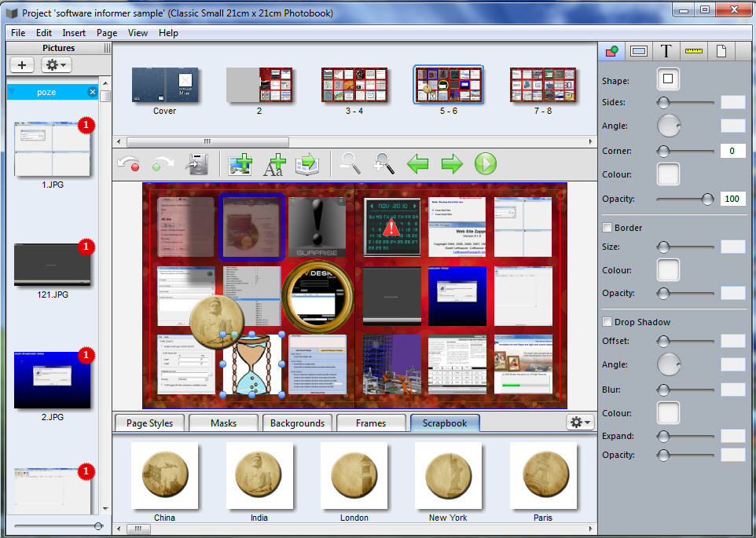The width and height of the screenshot is (756, 538).
Task: Click the add picture toolbar icon
Action: coord(240,164)
